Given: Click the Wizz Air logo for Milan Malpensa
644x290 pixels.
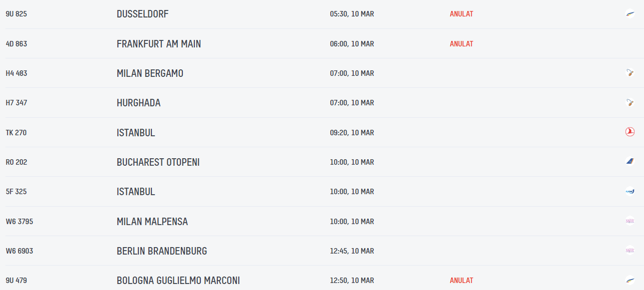Looking at the screenshot, I should 630,221.
